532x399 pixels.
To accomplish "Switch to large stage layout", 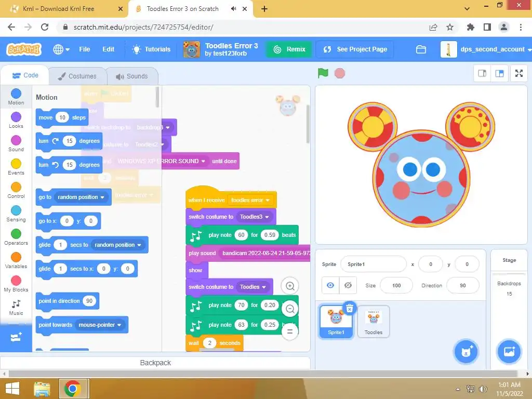I will coord(499,73).
